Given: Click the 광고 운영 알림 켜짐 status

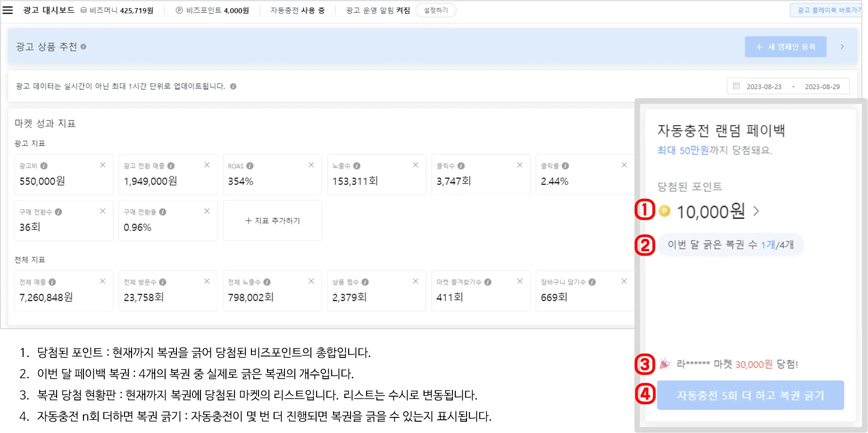Looking at the screenshot, I should click(x=378, y=10).
